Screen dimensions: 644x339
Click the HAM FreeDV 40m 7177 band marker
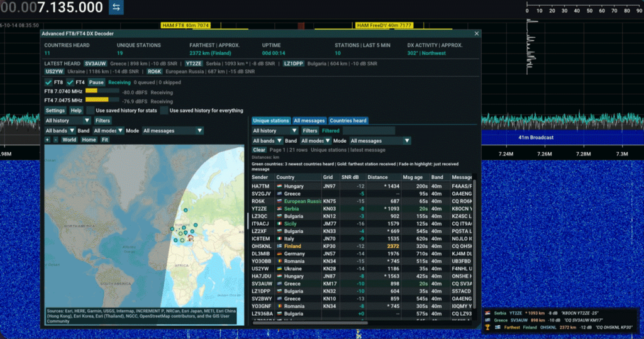(384, 26)
